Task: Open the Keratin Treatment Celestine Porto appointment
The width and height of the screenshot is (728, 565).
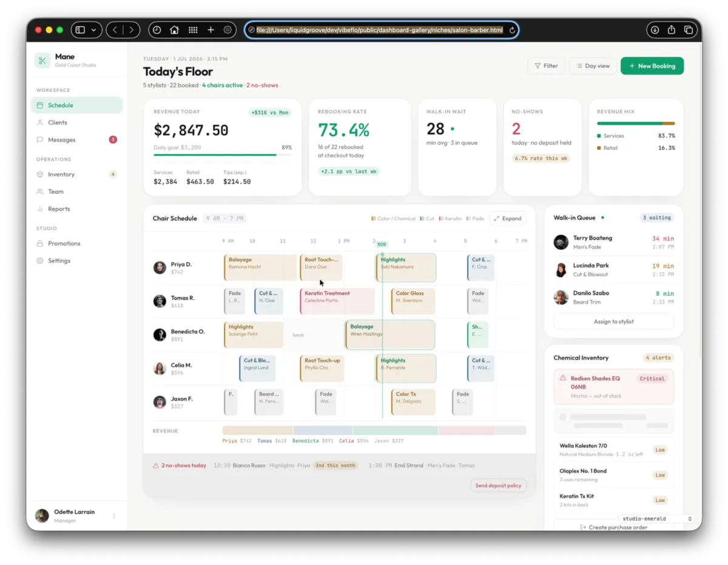Action: [337, 301]
